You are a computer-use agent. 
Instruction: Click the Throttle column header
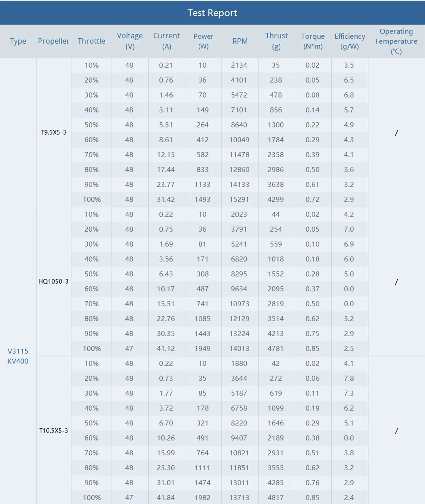coord(91,41)
